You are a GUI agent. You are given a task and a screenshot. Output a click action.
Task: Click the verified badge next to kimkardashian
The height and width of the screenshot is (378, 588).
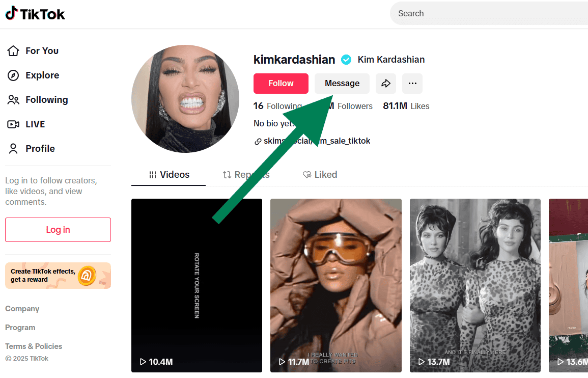(346, 60)
